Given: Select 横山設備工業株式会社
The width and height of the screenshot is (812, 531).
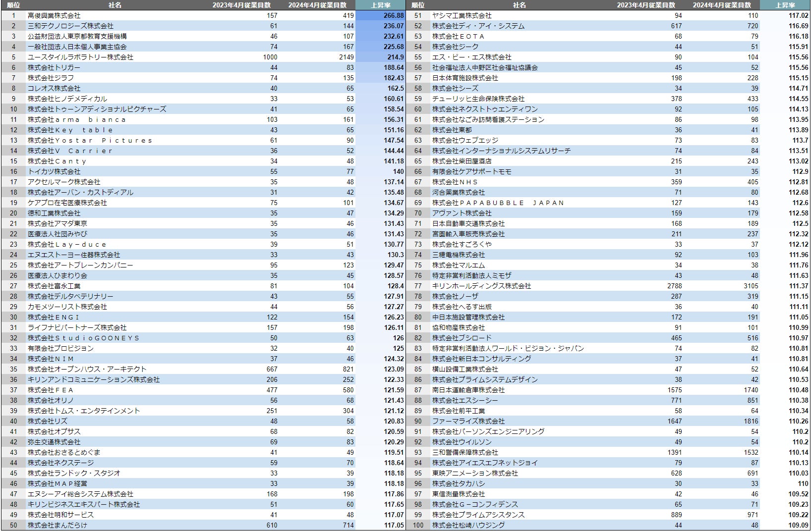Looking at the screenshot, I should pos(465,369).
